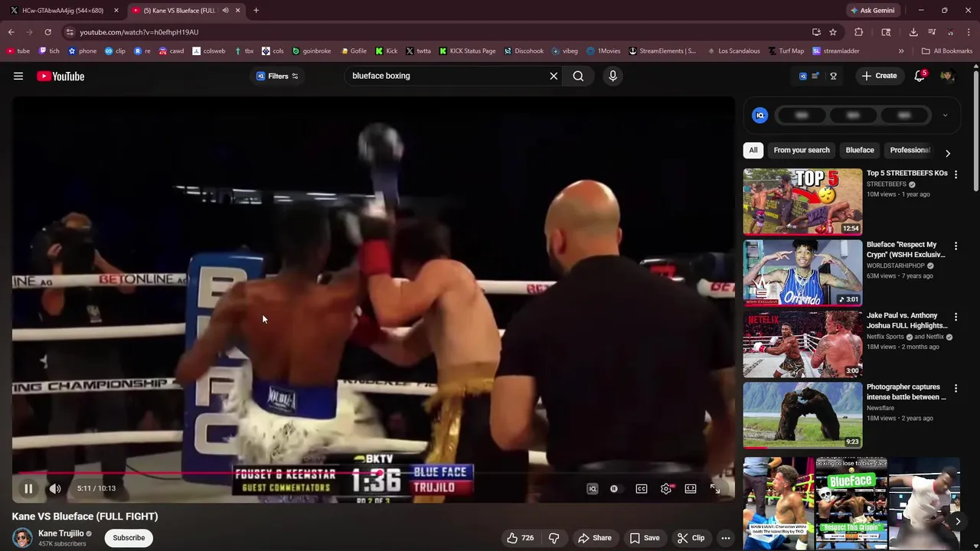Viewport: 980px width, 551px height.
Task: Expand the IQ panel chevron
Action: point(945,116)
